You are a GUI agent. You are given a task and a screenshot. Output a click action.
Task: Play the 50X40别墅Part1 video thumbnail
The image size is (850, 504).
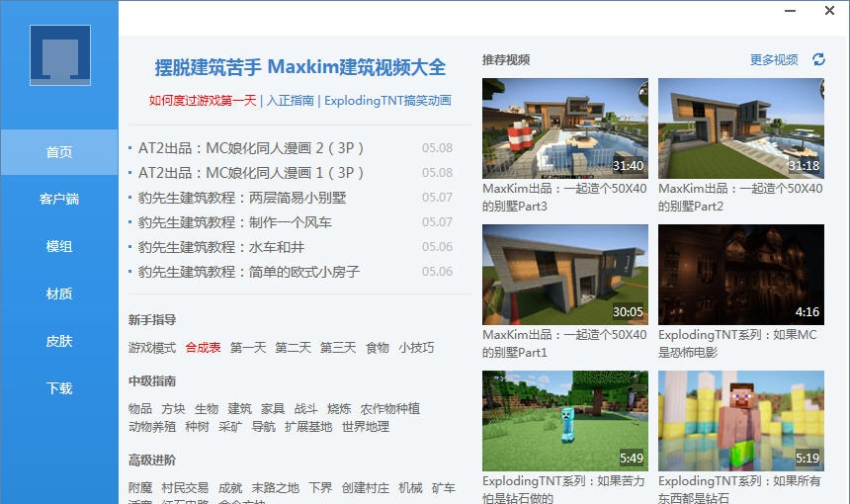(565, 275)
